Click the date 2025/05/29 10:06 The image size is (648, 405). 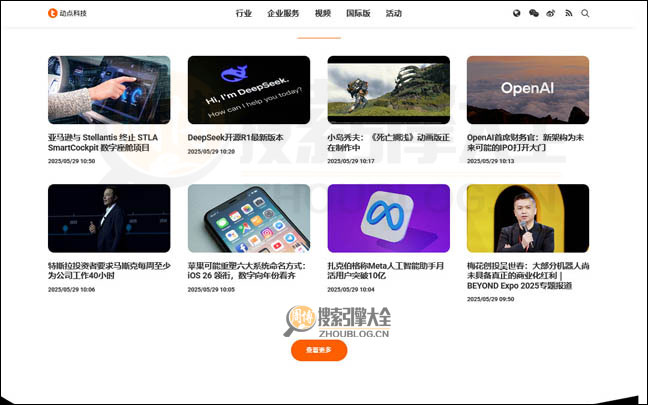point(71,290)
